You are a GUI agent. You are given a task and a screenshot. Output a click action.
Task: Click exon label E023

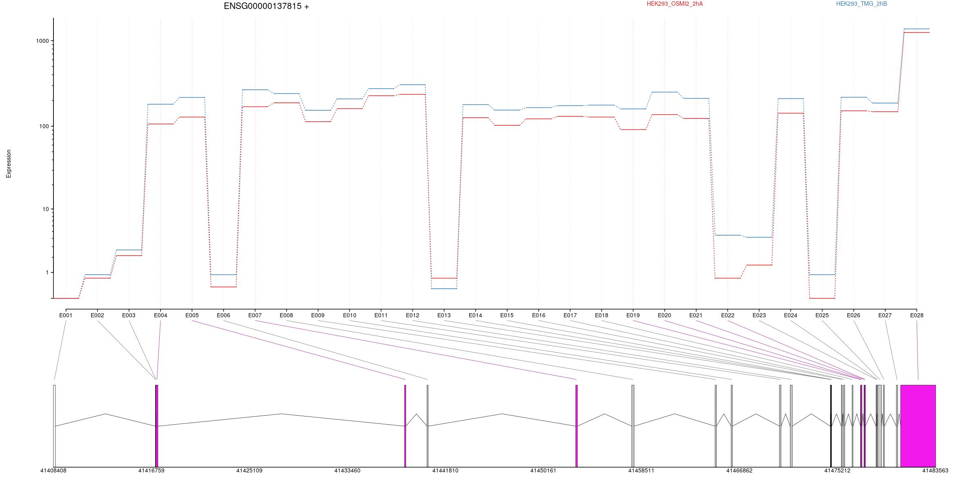[x=759, y=315]
